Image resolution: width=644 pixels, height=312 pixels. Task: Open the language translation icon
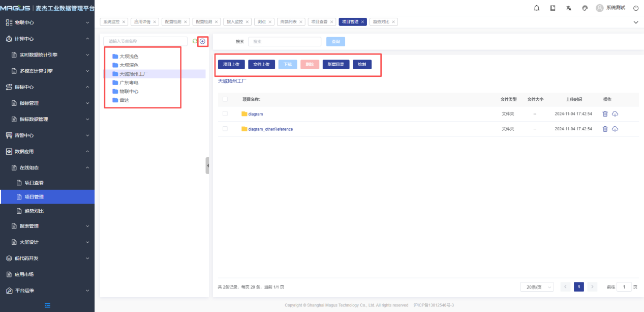click(x=569, y=8)
